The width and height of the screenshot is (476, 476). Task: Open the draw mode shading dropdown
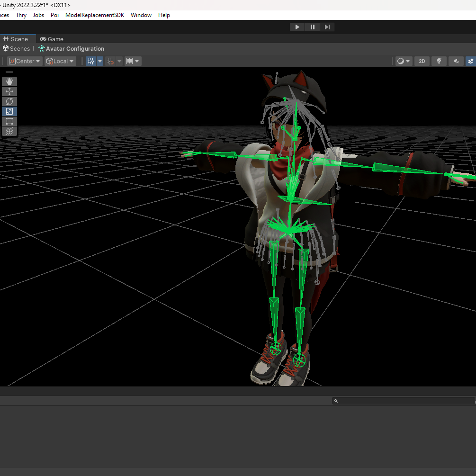coord(404,61)
